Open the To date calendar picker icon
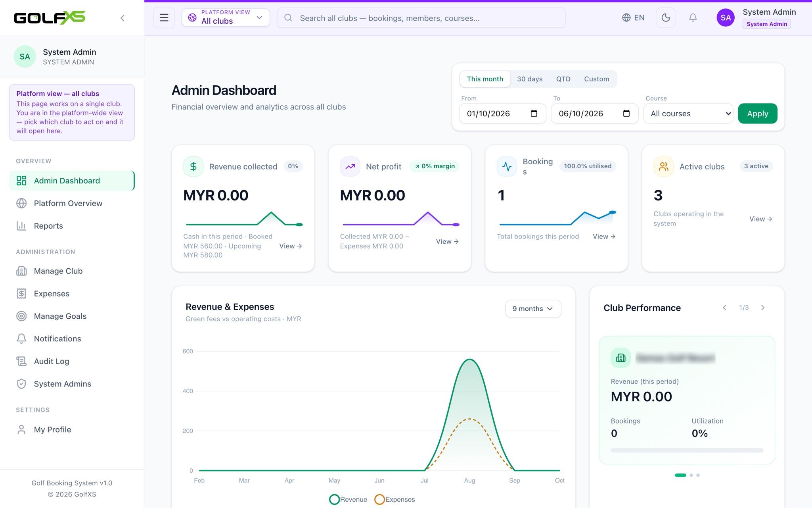The width and height of the screenshot is (812, 508). pos(626,114)
